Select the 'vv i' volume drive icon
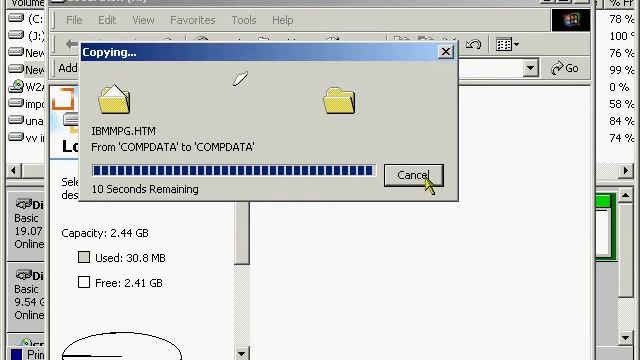The width and height of the screenshot is (640, 360). tap(16, 137)
